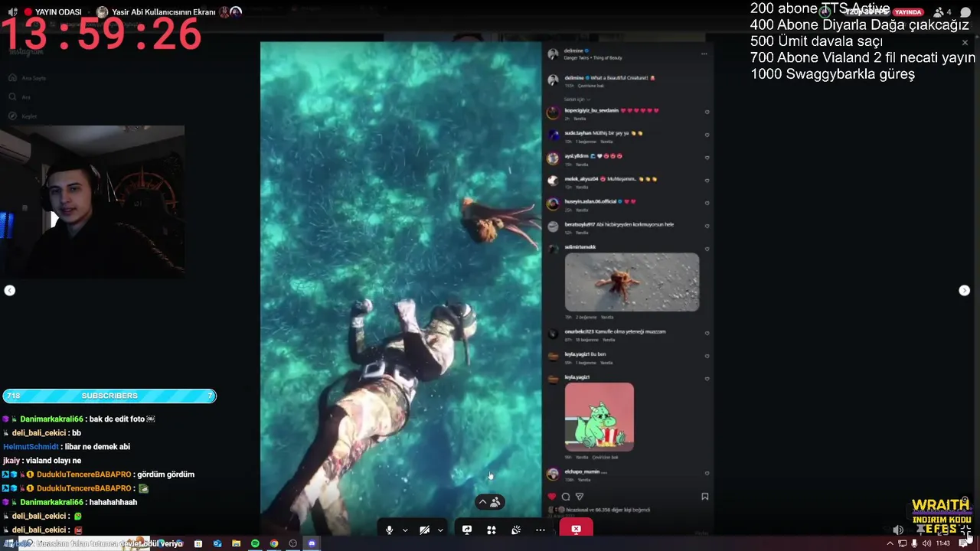Open camera options dropdown arrow
The width and height of the screenshot is (980, 551).
coord(439,530)
